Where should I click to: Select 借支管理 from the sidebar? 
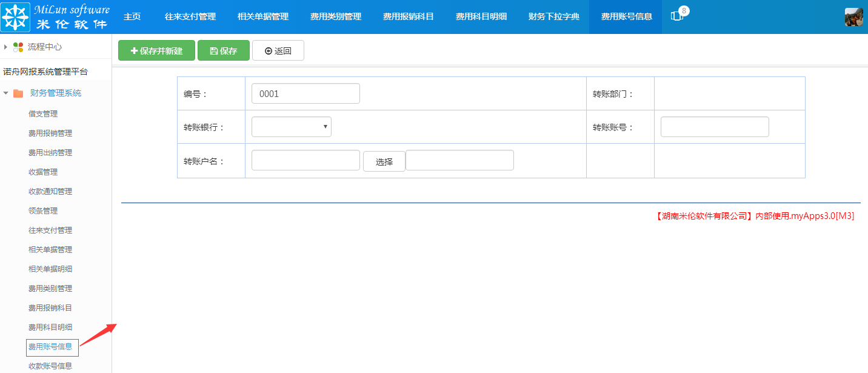click(44, 113)
